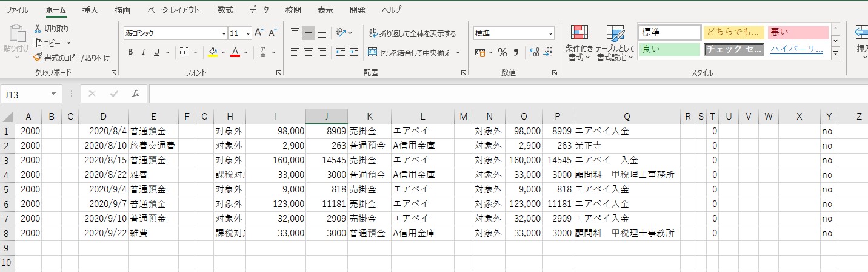Select cell Q4 with 顧問料 甲税理士事務所
868x272 pixels.
pyautogui.click(x=626, y=175)
